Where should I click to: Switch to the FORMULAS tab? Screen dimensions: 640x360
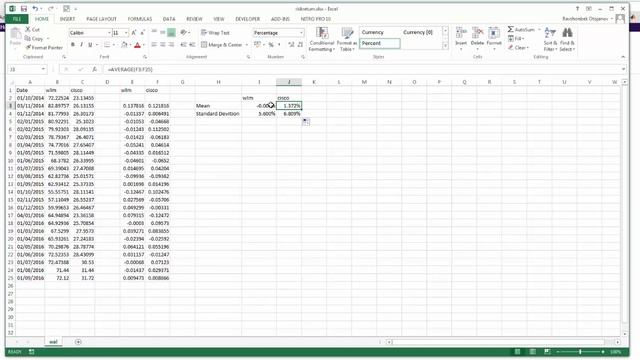[x=140, y=19]
